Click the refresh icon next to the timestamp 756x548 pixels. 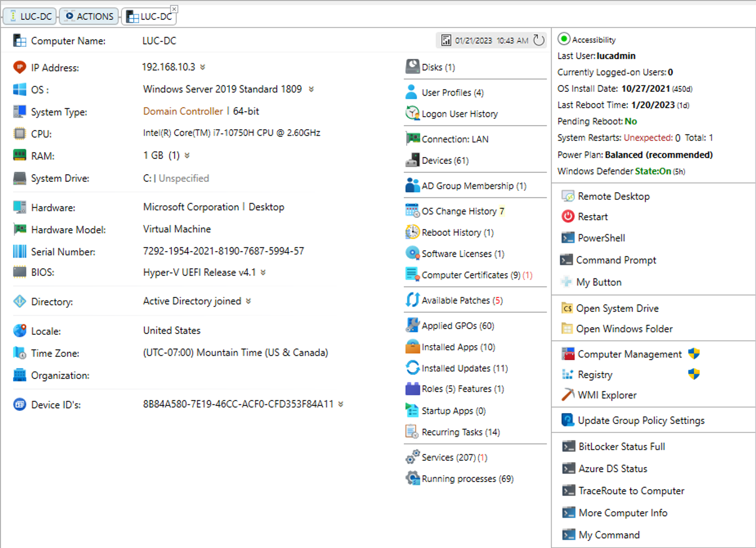[x=539, y=40]
